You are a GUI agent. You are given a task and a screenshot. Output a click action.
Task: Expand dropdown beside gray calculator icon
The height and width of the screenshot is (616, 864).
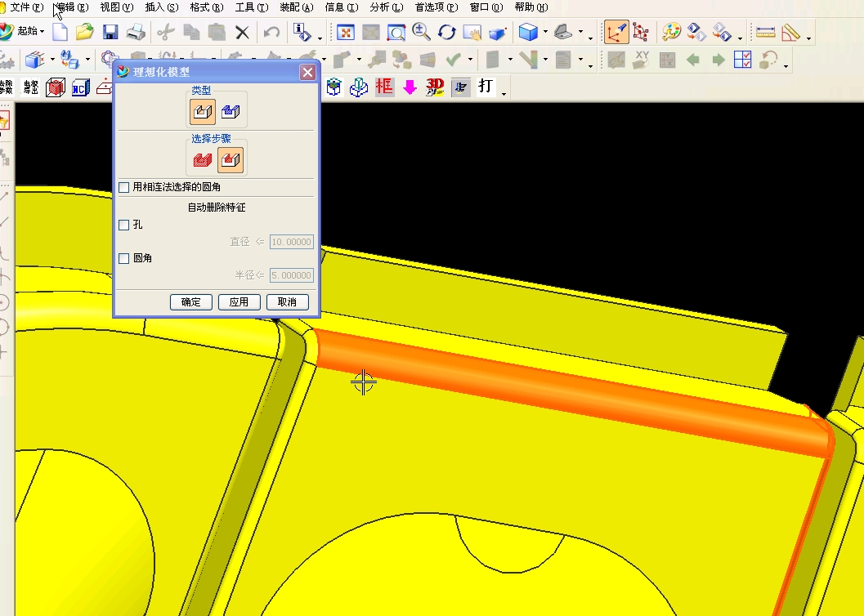tap(510, 59)
